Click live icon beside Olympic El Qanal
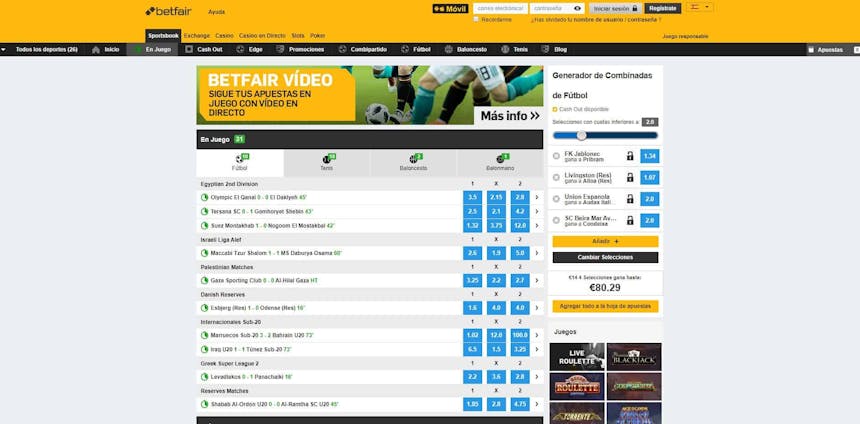The width and height of the screenshot is (860, 424). (205, 197)
